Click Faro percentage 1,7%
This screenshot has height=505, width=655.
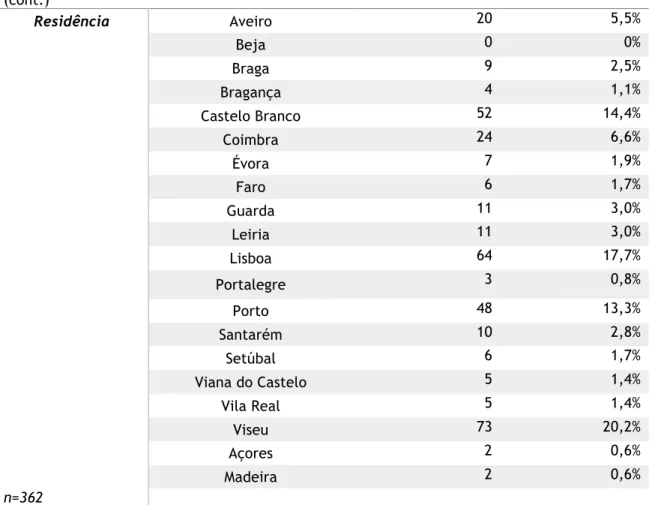click(626, 184)
